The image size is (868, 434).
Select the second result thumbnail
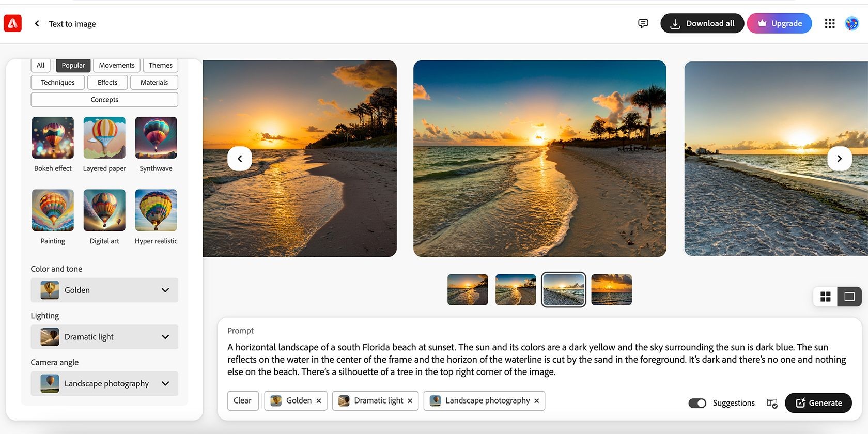tap(516, 289)
